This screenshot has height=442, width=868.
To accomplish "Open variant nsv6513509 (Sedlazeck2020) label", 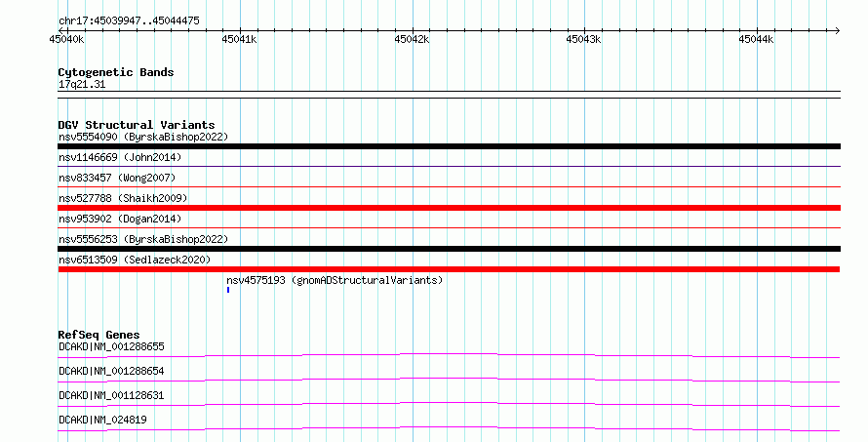I will tap(135, 260).
